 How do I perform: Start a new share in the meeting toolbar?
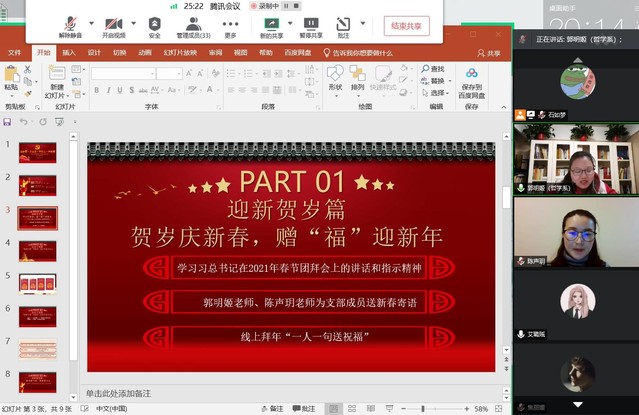click(x=271, y=23)
